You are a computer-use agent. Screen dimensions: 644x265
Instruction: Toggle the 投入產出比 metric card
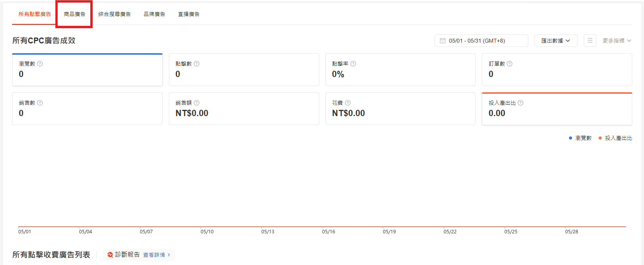(x=557, y=109)
